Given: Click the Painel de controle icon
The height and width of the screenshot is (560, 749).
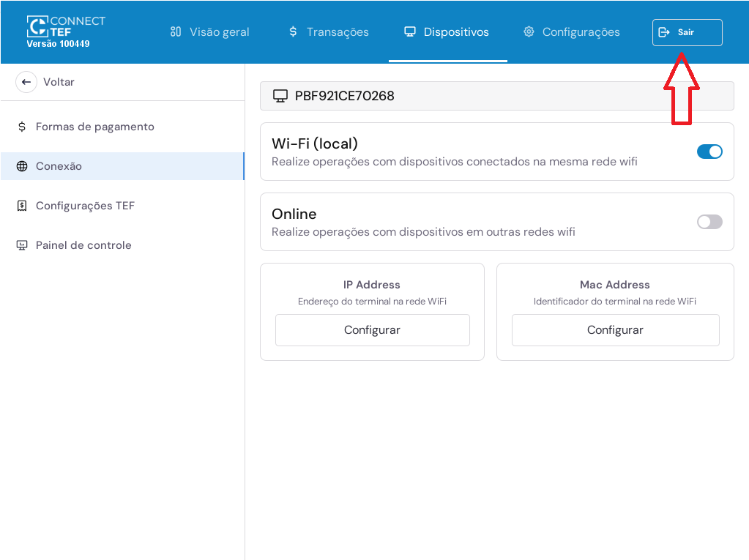Looking at the screenshot, I should point(22,245).
